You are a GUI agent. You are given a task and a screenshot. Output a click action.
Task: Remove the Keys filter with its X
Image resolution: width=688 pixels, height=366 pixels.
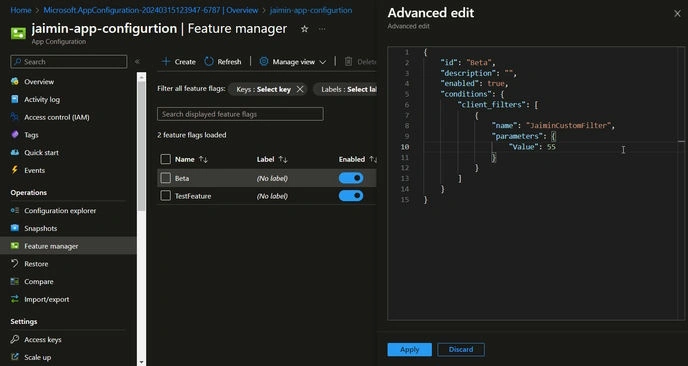tap(300, 89)
